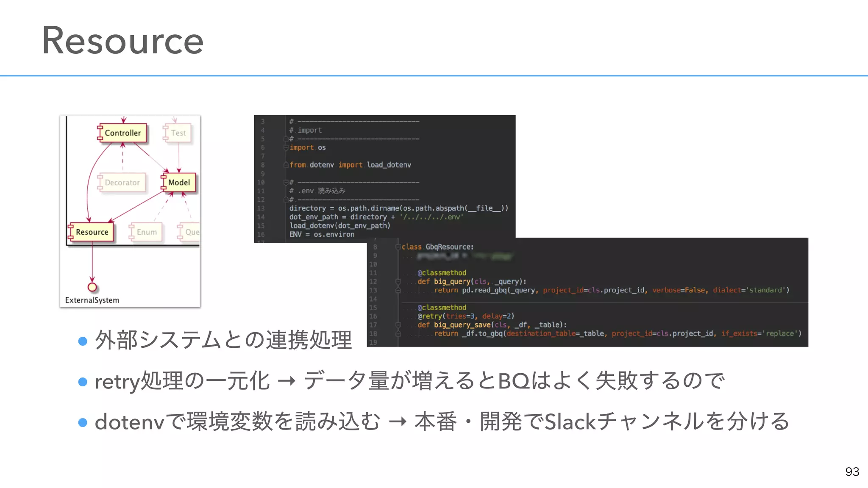Collapse fold marker at def big_query_save
Image resolution: width=868 pixels, height=488 pixels.
[x=398, y=325]
